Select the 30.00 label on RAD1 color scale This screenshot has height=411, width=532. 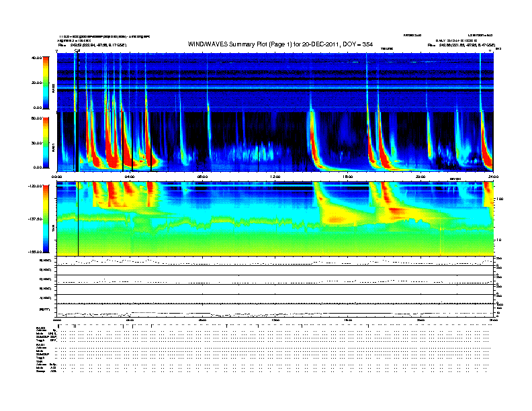tap(37, 143)
